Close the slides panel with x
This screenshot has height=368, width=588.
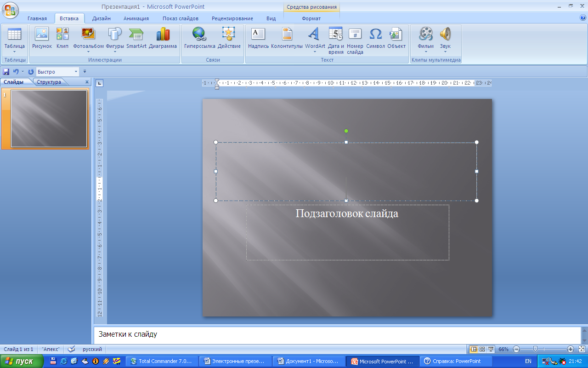(x=87, y=82)
